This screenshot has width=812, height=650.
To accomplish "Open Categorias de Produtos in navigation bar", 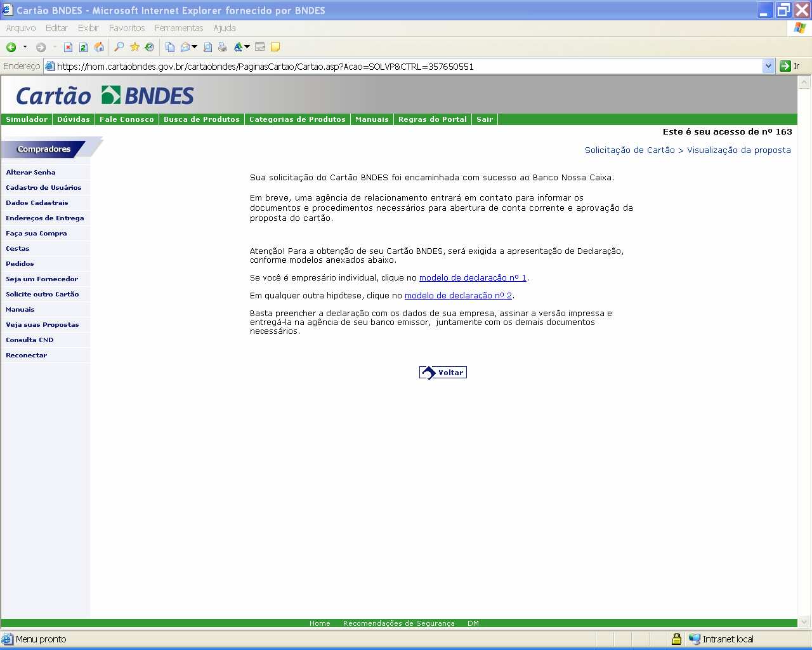I will click(298, 119).
